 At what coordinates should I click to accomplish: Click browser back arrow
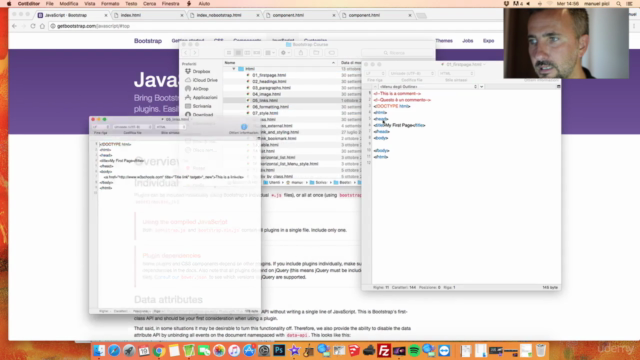[15, 26]
